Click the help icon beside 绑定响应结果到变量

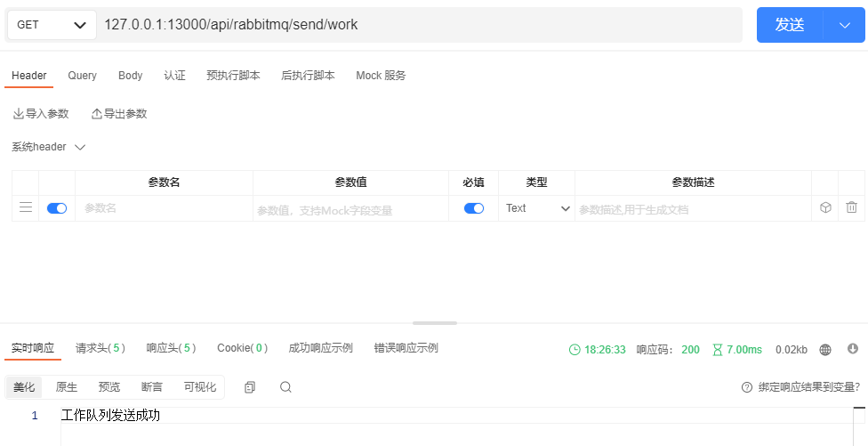pos(747,387)
